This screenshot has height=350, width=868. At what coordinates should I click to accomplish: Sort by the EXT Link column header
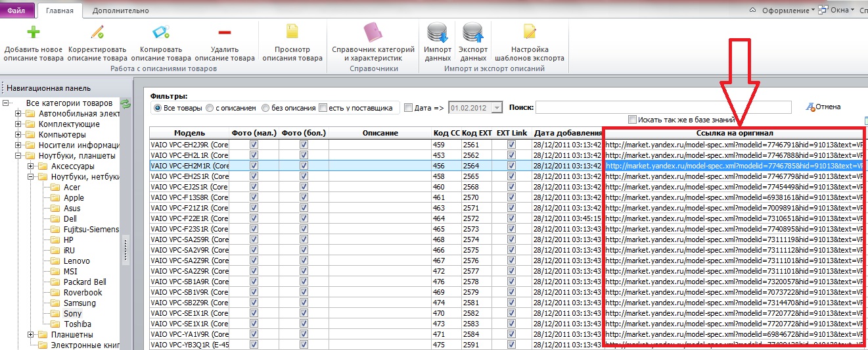(512, 133)
